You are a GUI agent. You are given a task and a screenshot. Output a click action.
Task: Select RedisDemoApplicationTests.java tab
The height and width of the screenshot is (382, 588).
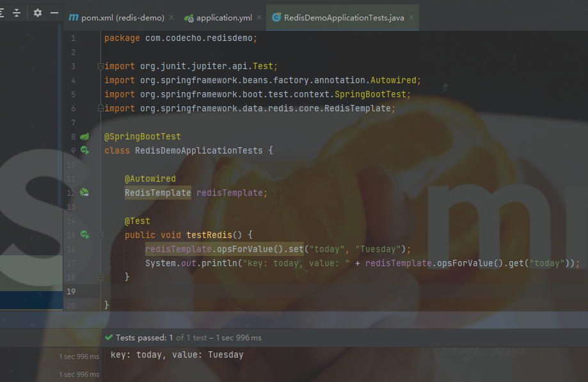(x=344, y=18)
